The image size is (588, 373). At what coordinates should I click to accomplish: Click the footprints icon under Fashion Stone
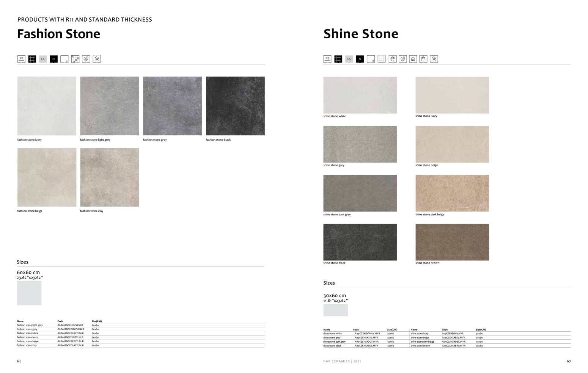(x=86, y=59)
